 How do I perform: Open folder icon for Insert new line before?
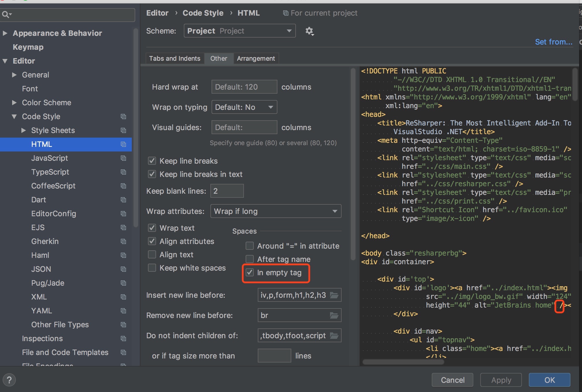(334, 295)
